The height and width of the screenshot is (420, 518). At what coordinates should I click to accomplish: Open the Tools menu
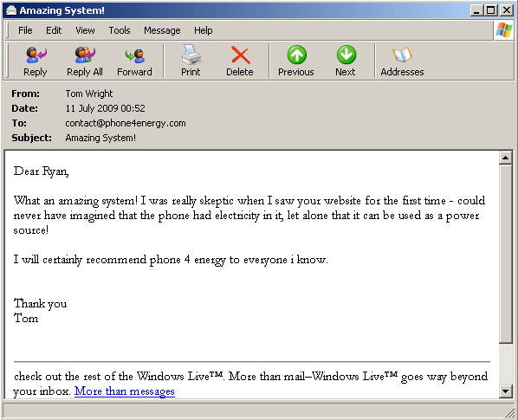coord(120,30)
